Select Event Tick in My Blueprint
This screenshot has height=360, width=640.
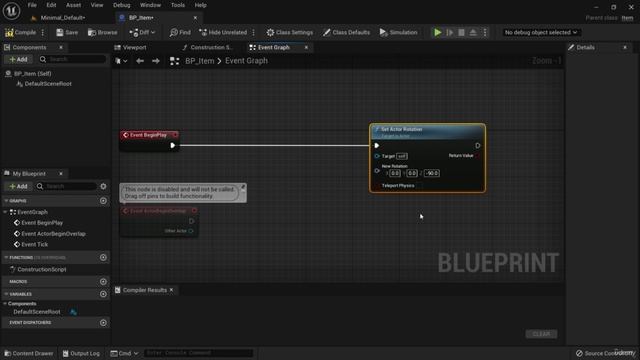point(35,244)
